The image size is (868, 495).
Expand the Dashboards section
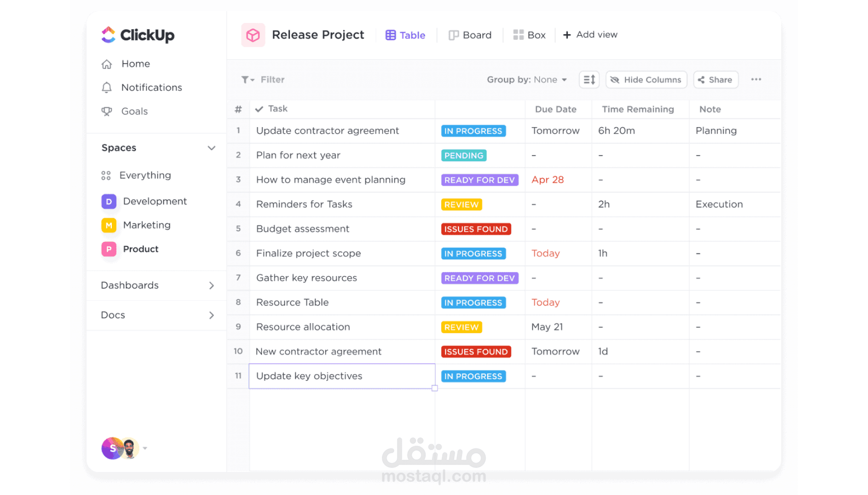pyautogui.click(x=211, y=286)
